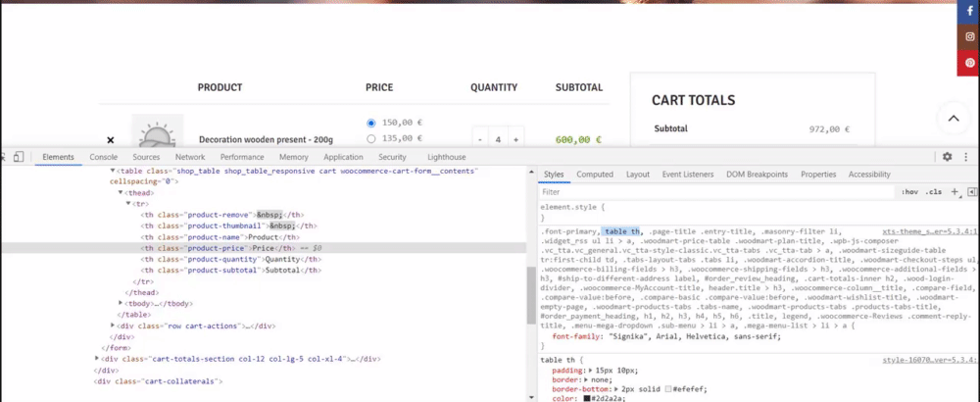Viewport: 980px width, 402px height.
Task: Open the Memory tab
Action: click(294, 157)
